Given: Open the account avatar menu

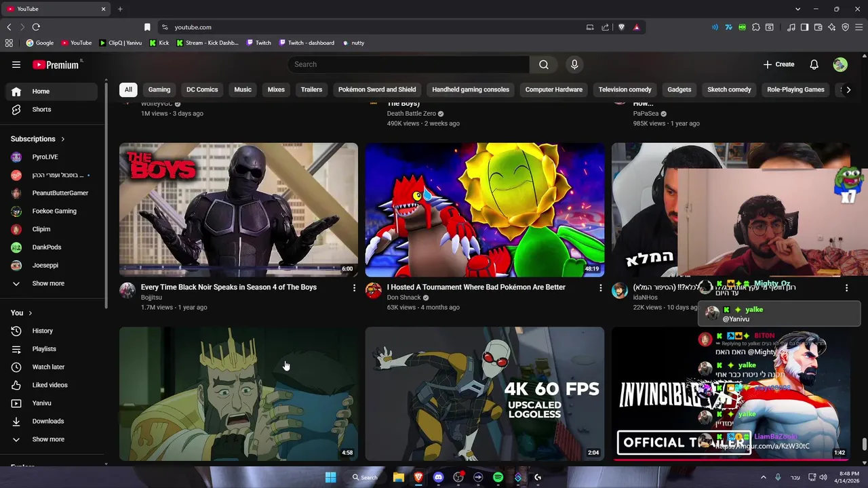Looking at the screenshot, I should point(840,64).
